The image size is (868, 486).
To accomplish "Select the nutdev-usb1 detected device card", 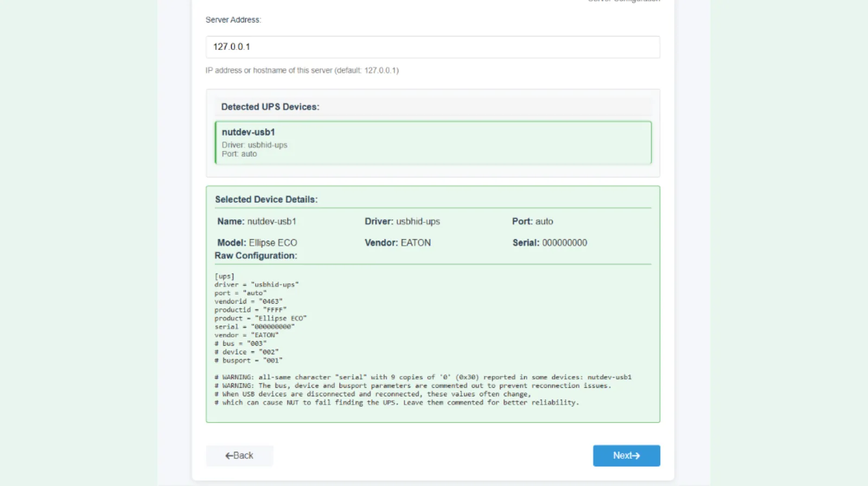I will coord(433,143).
